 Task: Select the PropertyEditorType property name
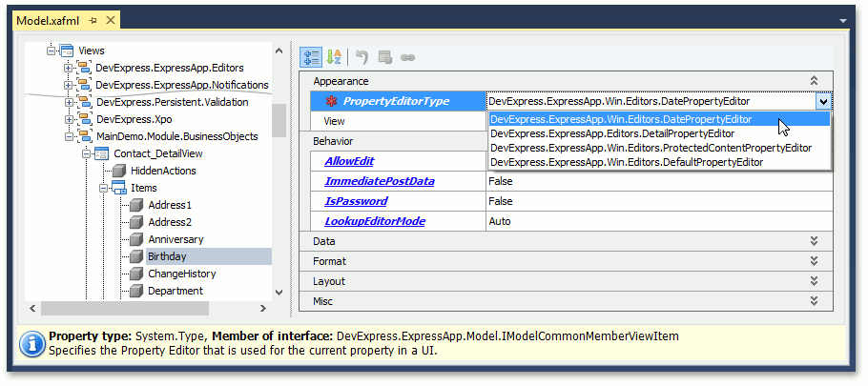(396, 101)
